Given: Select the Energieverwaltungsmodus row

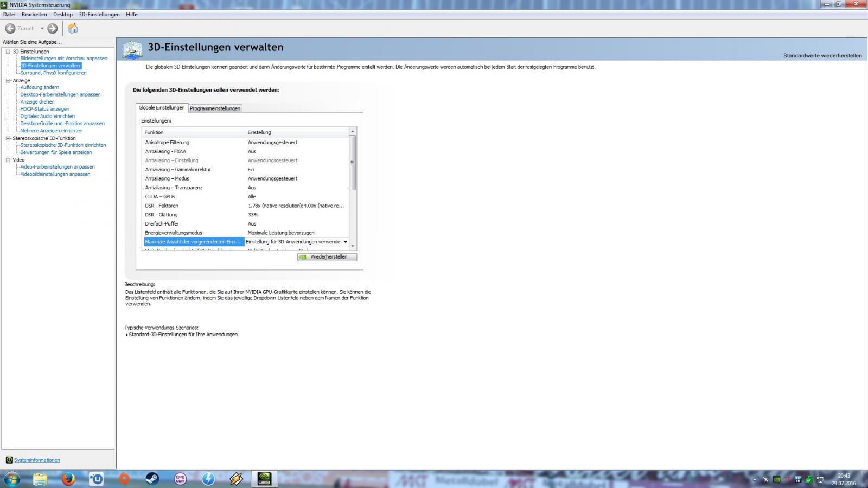Looking at the screenshot, I should pyautogui.click(x=246, y=233).
